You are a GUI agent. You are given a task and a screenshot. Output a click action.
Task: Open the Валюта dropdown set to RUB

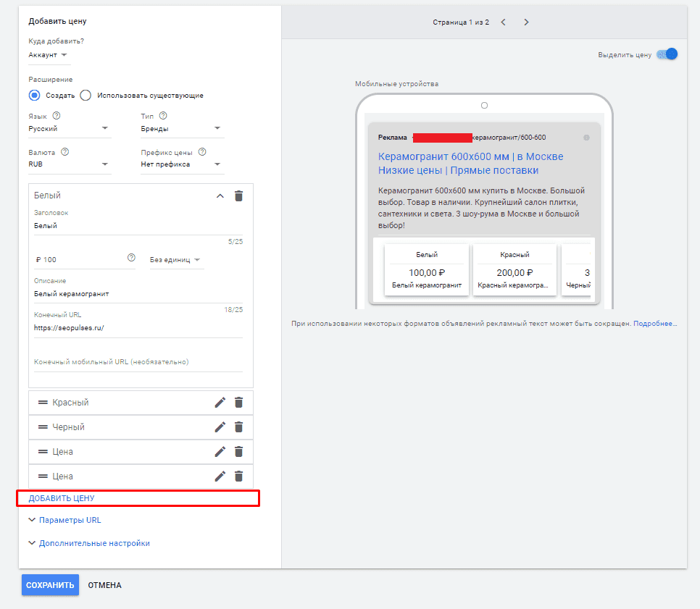point(70,164)
